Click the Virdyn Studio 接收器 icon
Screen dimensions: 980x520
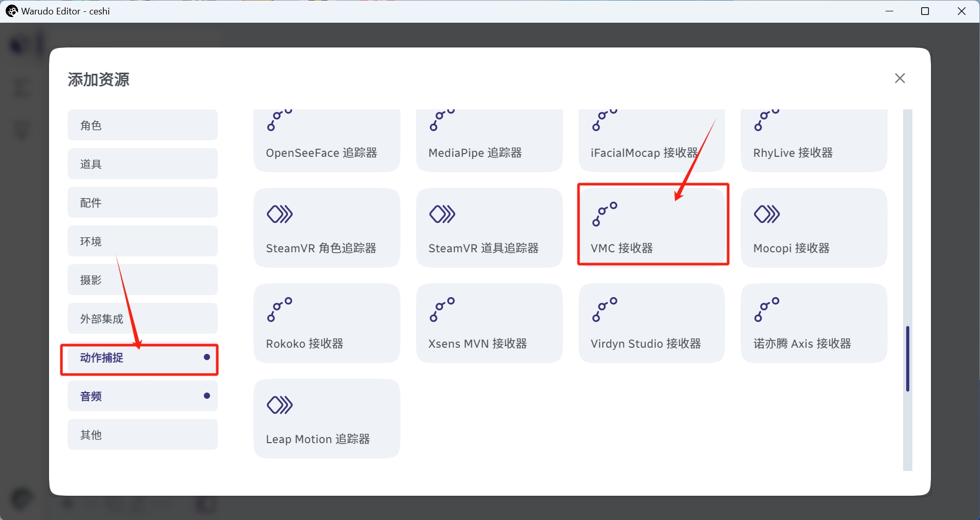[x=605, y=310]
